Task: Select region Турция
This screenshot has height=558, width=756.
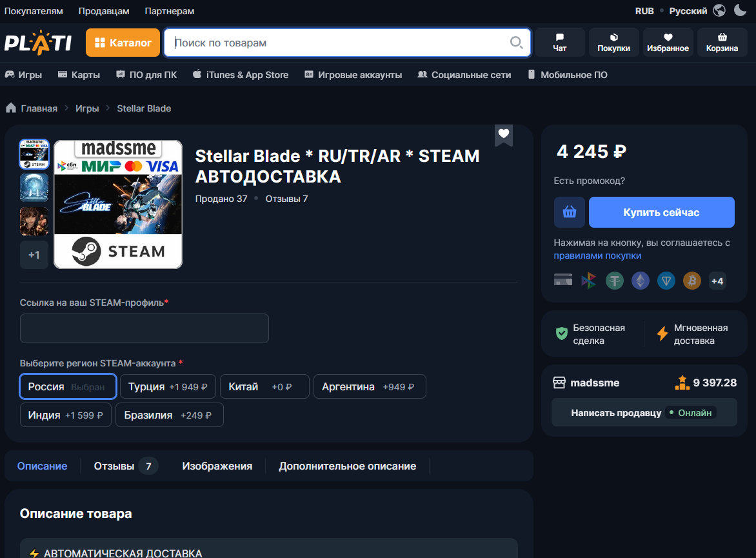Action: [x=168, y=387]
